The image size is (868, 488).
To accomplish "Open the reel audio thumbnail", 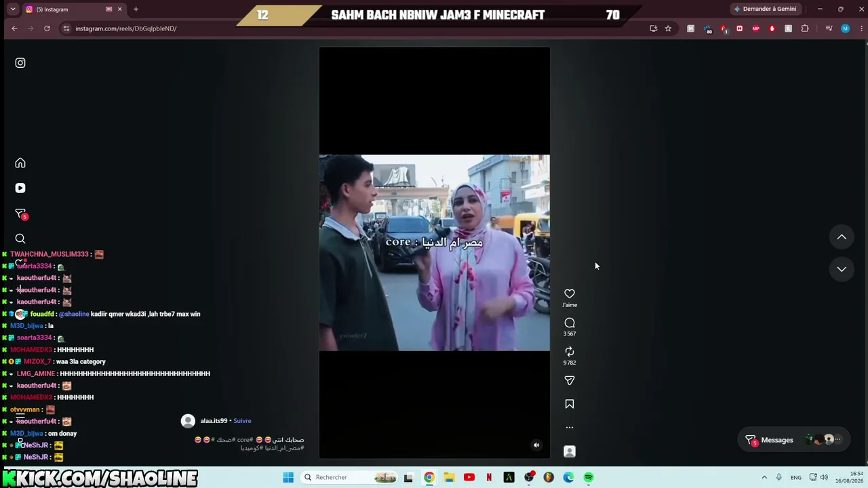I will 570,451.
